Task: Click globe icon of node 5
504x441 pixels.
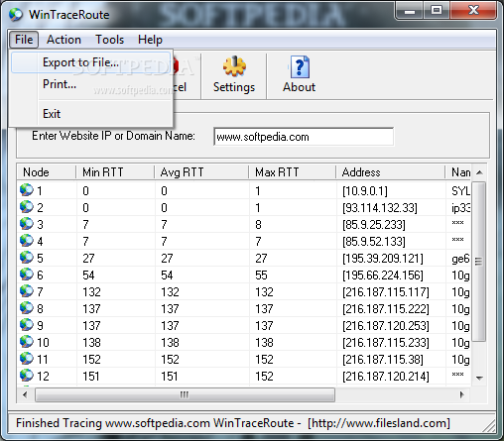Action: tap(27, 258)
